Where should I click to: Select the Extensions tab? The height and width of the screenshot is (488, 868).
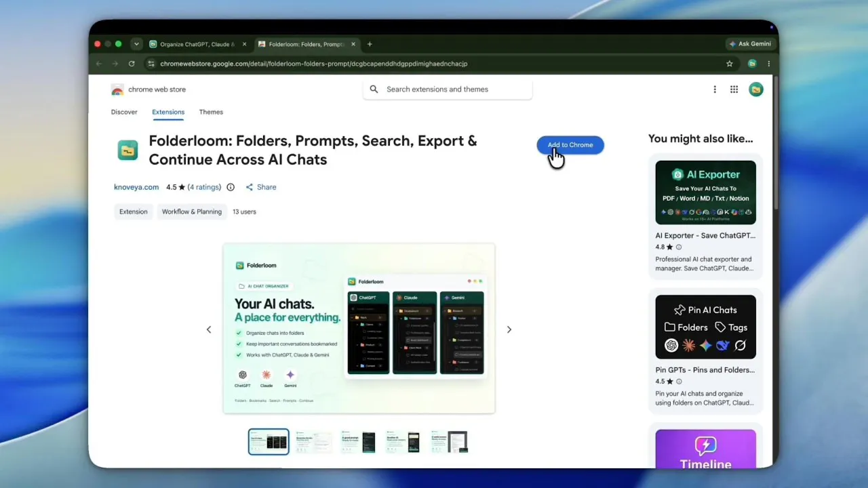pos(168,112)
